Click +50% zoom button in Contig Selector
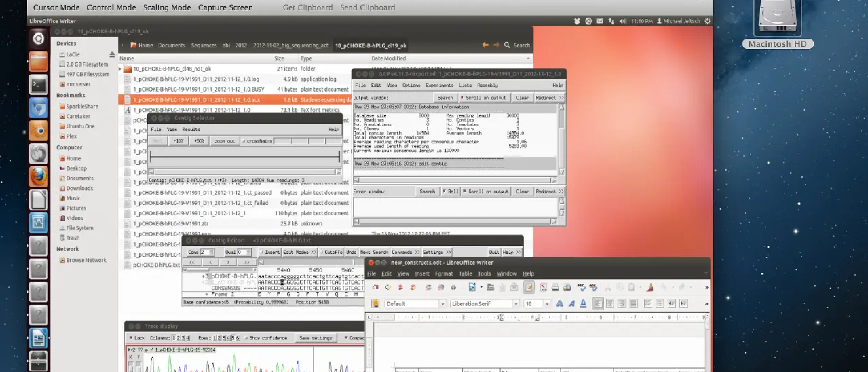Screen dimensions: 868x372 coord(199,141)
